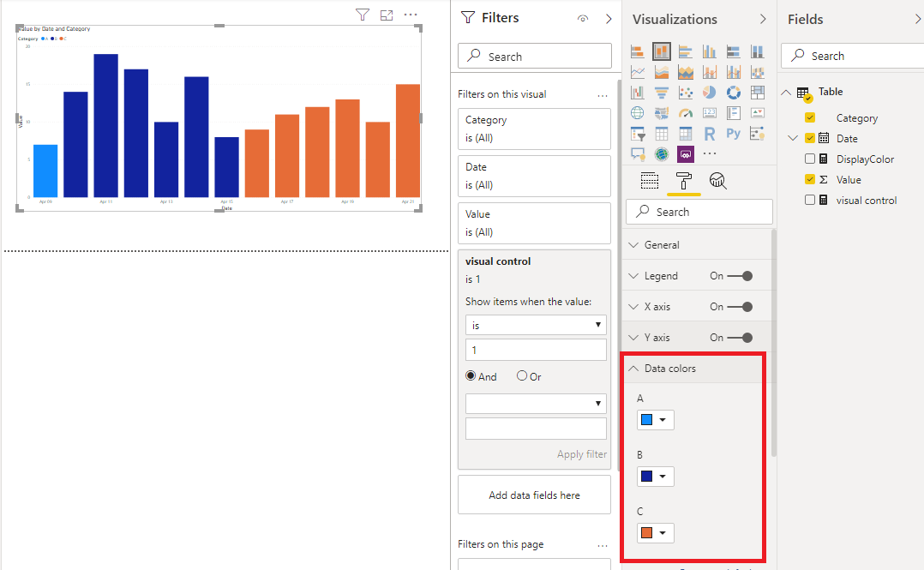
Task: Pick color for category B
Action: pos(655,477)
